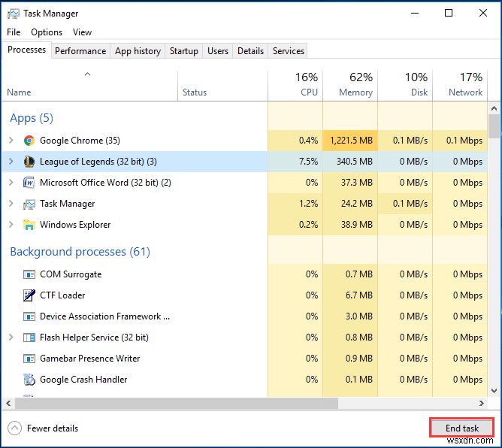
Task: Click the Gamebar Presence Writer icon
Action: (29, 359)
